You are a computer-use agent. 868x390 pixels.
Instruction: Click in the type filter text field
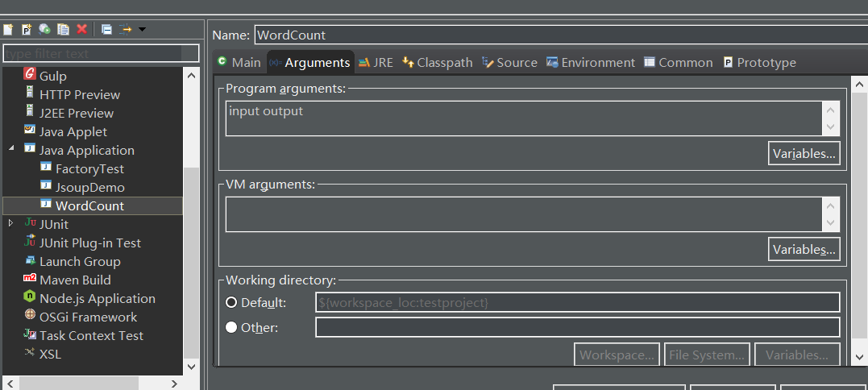tap(102, 53)
